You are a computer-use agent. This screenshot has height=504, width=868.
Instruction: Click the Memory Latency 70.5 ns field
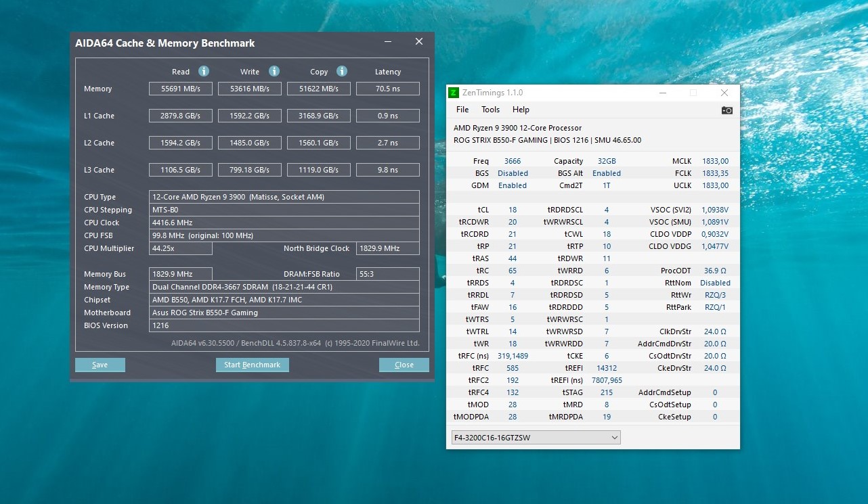point(388,89)
